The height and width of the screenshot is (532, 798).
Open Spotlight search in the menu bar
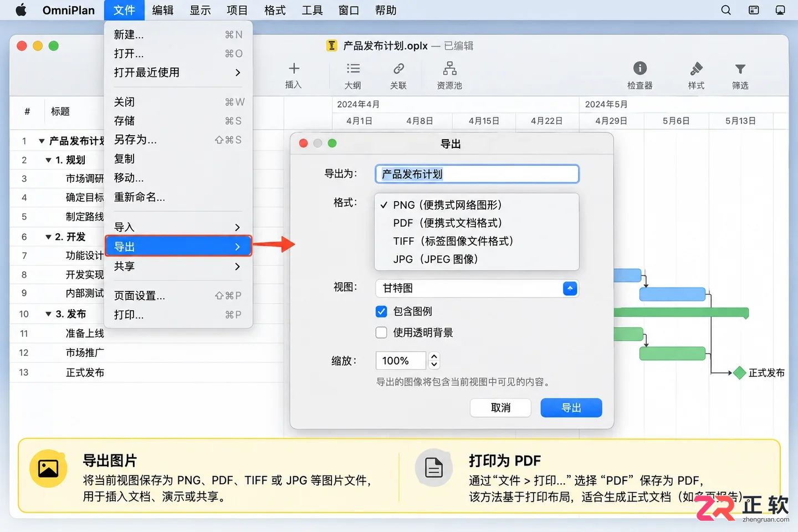(726, 10)
